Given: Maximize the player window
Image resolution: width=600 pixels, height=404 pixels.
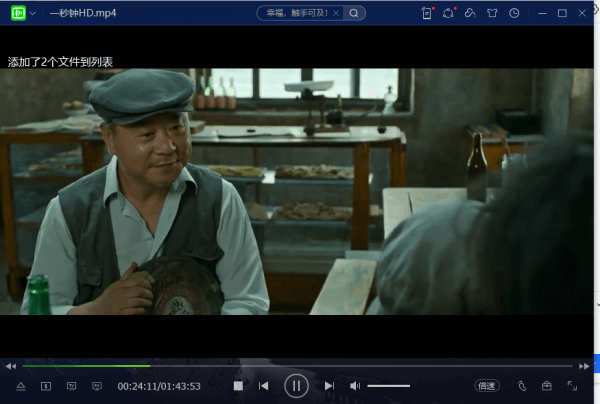Looking at the screenshot, I should click(x=562, y=13).
